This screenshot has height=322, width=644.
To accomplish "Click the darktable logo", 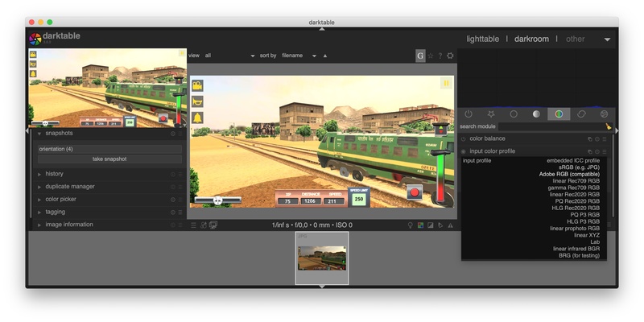I will [35, 39].
